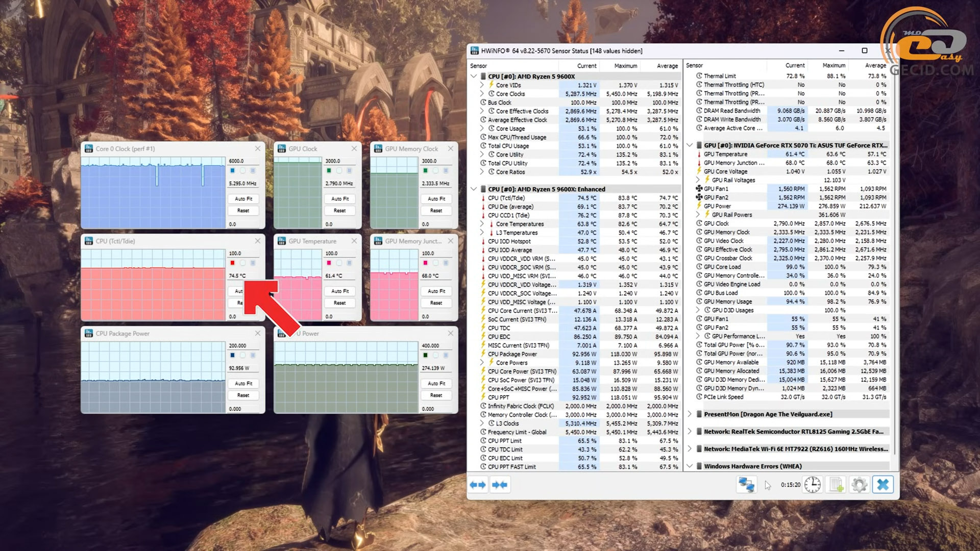980x551 pixels.
Task: Click Reset in GPU Power graph
Action: pyautogui.click(x=436, y=395)
